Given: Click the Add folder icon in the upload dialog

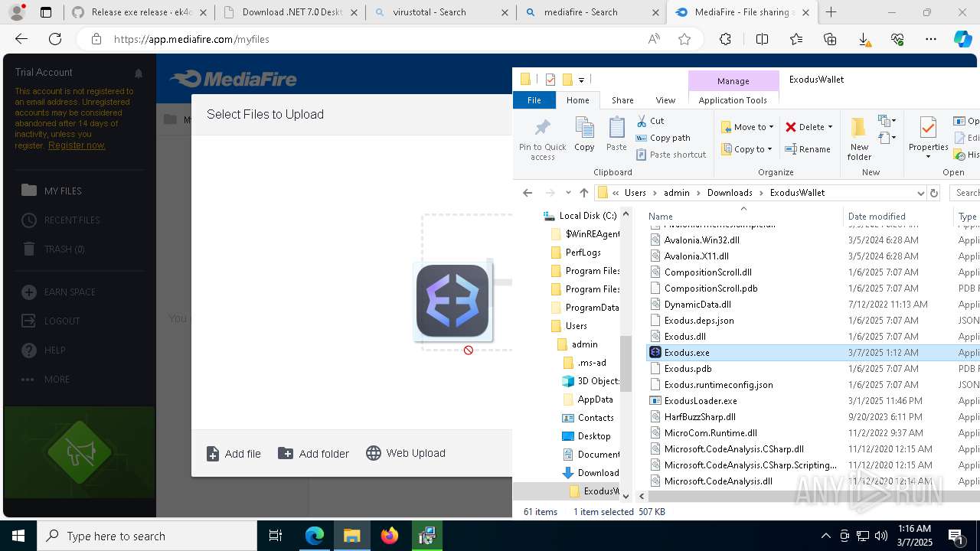Looking at the screenshot, I should click(x=286, y=453).
